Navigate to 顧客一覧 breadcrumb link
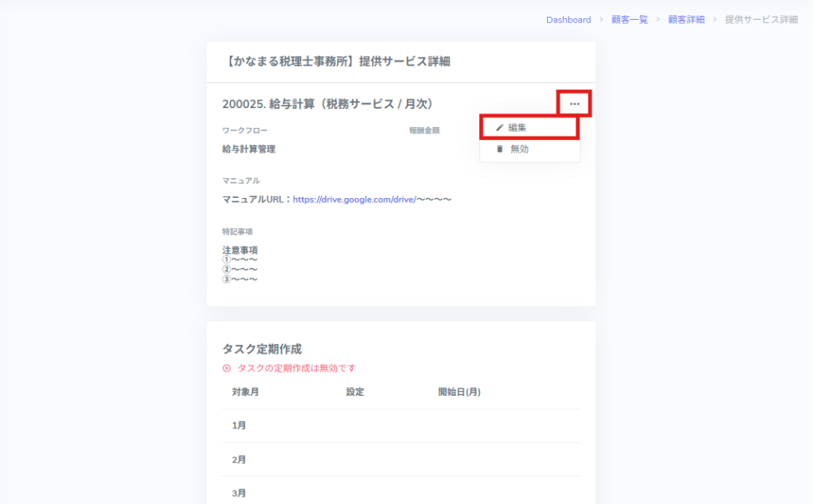Image resolution: width=814 pixels, height=504 pixels. pyautogui.click(x=628, y=20)
